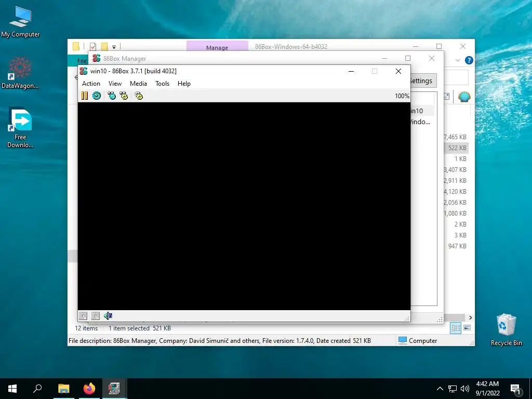Click the 86Box Manager taskbar button
The height and width of the screenshot is (399, 532).
click(x=114, y=389)
